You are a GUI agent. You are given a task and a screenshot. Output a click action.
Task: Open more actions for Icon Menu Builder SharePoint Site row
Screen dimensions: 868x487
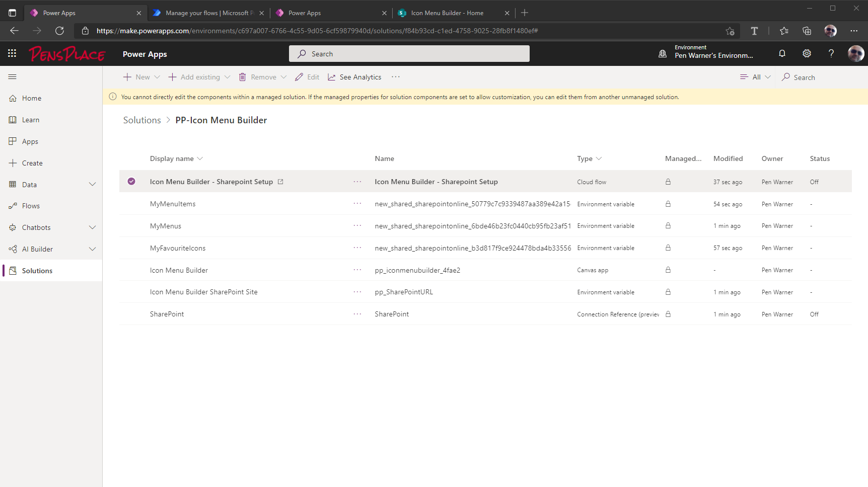[357, 292]
